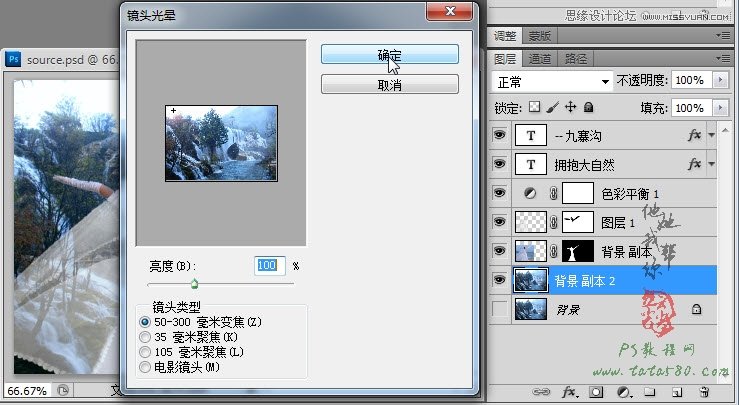Switch to the 图层 panel tab

[x=505, y=59]
